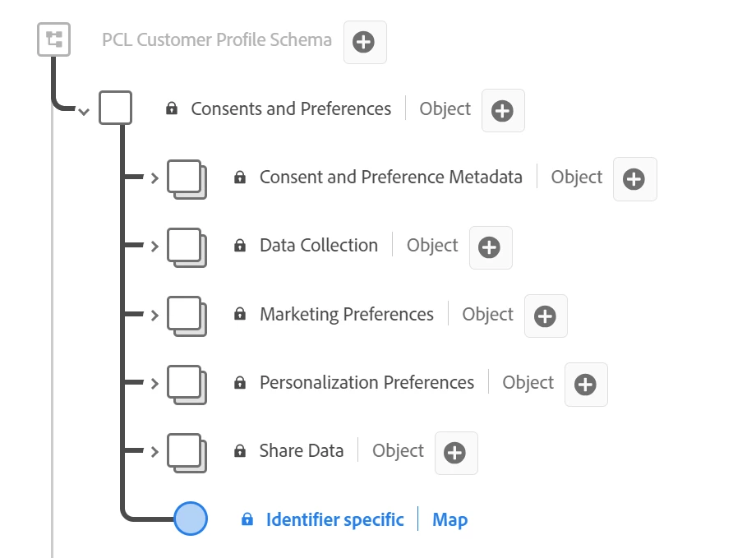This screenshot has width=756, height=558.
Task: Expand the Consent and Preference Metadata node
Action: click(154, 178)
